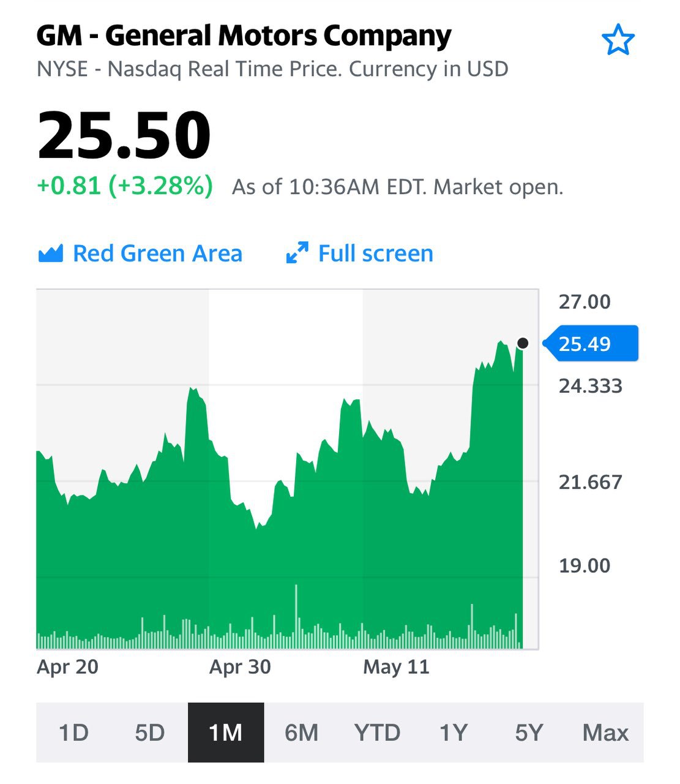Select the 5D time range
The width and height of the screenshot is (680, 784).
tap(150, 733)
